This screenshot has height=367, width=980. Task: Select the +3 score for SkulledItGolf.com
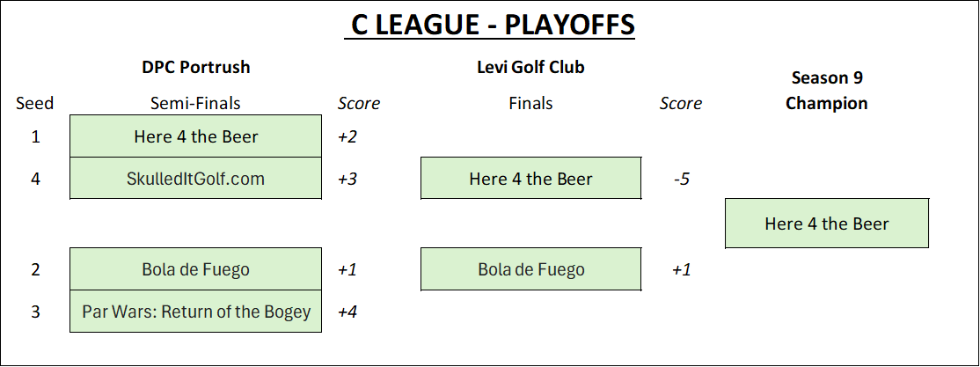(349, 179)
